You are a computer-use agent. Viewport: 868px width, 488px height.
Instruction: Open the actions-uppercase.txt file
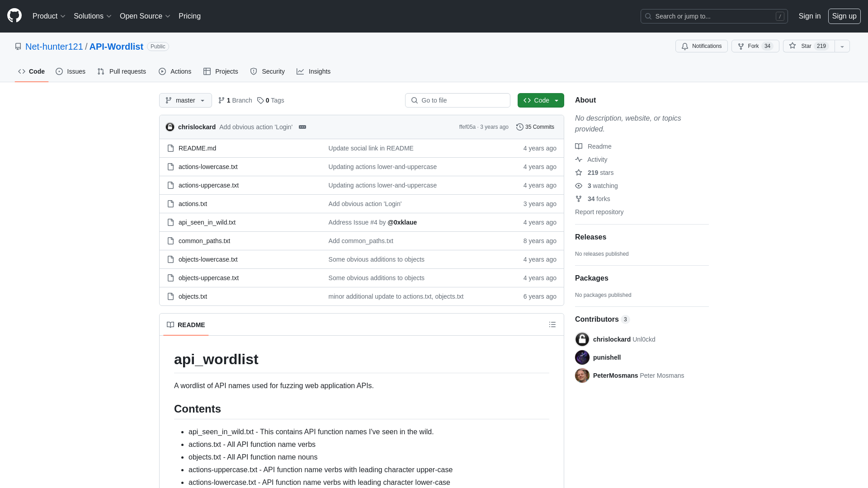(x=208, y=185)
